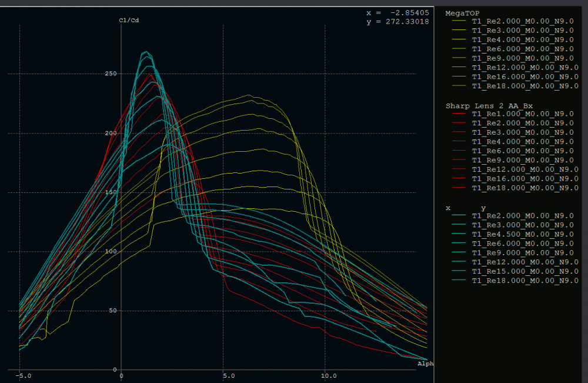Select Sharp Lens red T1_Re18.000 legend entry

(523, 188)
